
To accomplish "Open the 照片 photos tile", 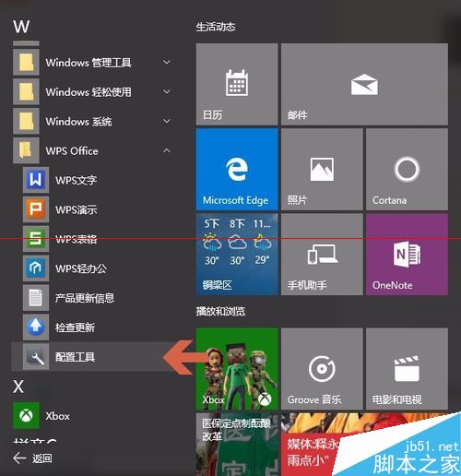I will (322, 170).
